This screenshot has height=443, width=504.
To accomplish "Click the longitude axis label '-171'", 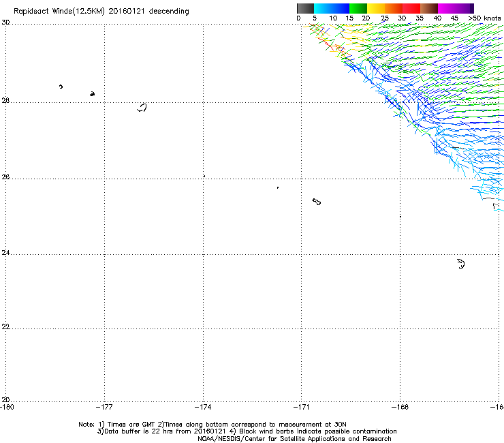I will coord(302,407).
